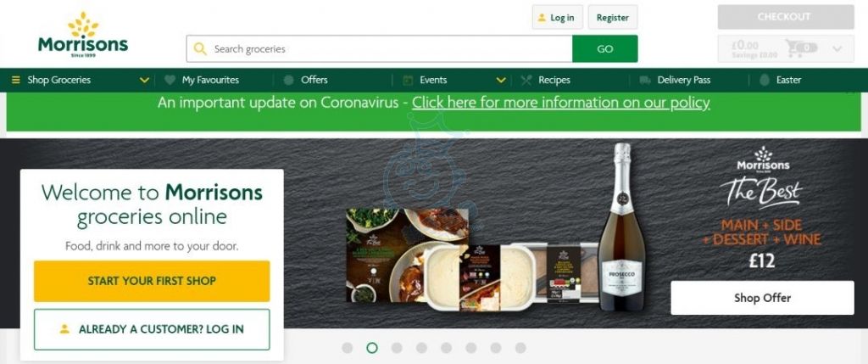The width and height of the screenshot is (868, 364).
Task: Open the Coronavirus policy information link
Action: tap(561, 103)
